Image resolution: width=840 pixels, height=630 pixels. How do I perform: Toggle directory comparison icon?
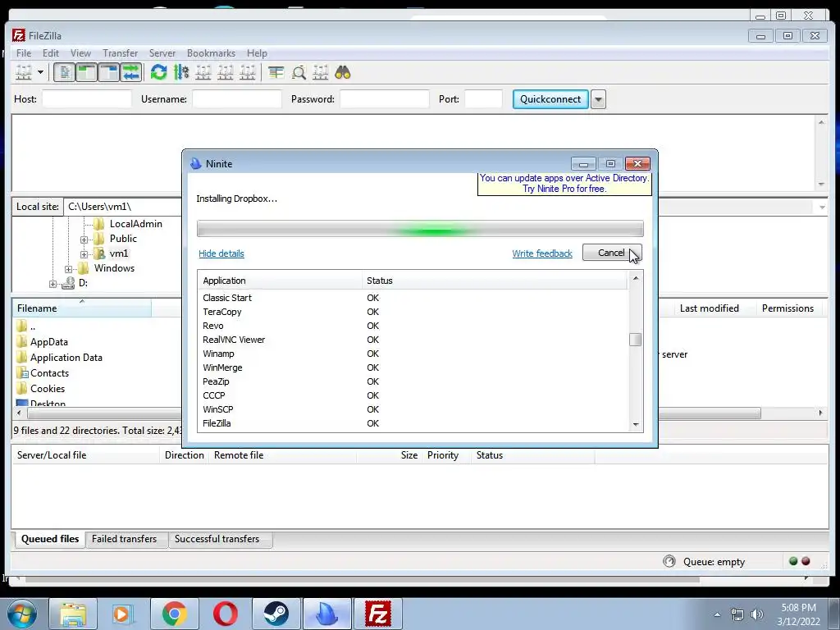pos(299,72)
